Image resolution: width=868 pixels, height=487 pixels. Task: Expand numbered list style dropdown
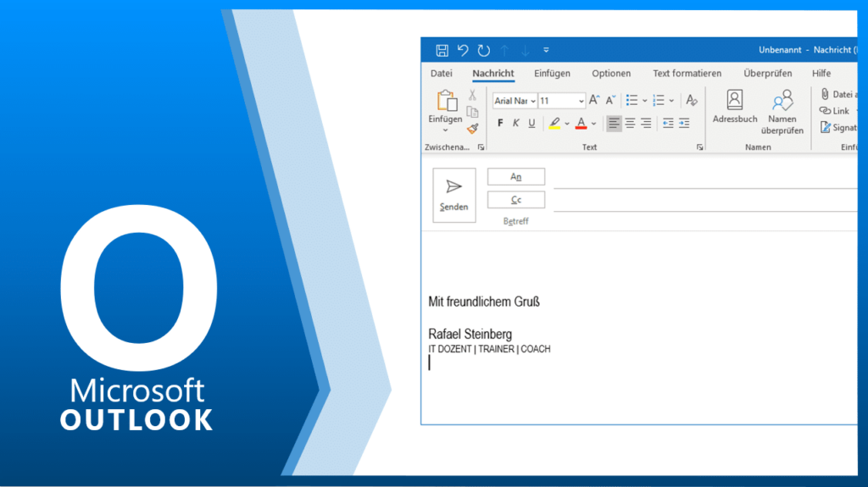pyautogui.click(x=671, y=101)
